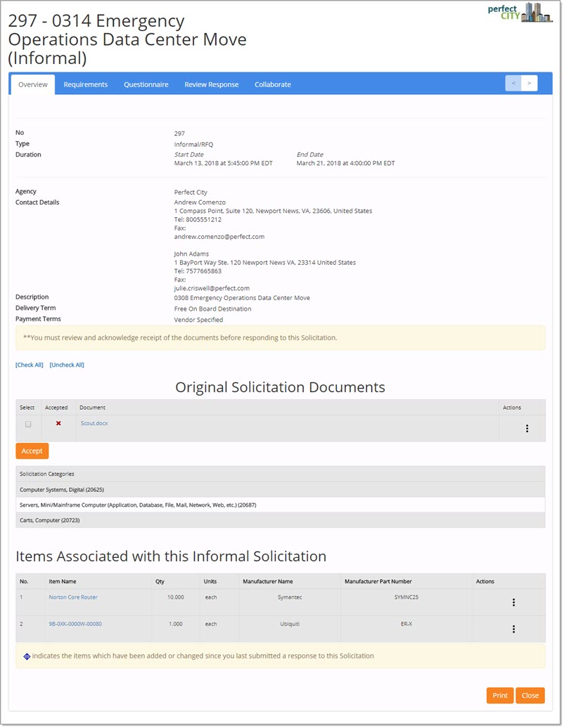Viewport: 564px width, 728px height.
Task: Click the Check All link
Action: pyautogui.click(x=30, y=365)
